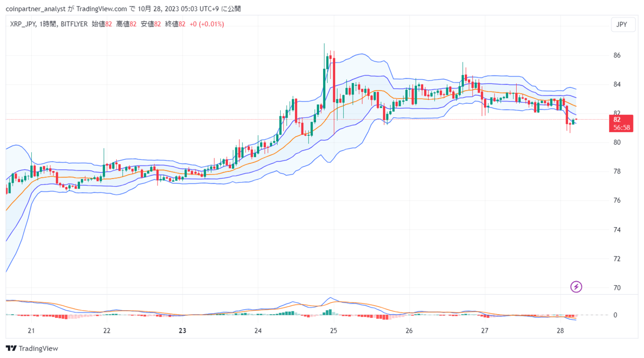Click the red current price label showing 82

point(617,120)
